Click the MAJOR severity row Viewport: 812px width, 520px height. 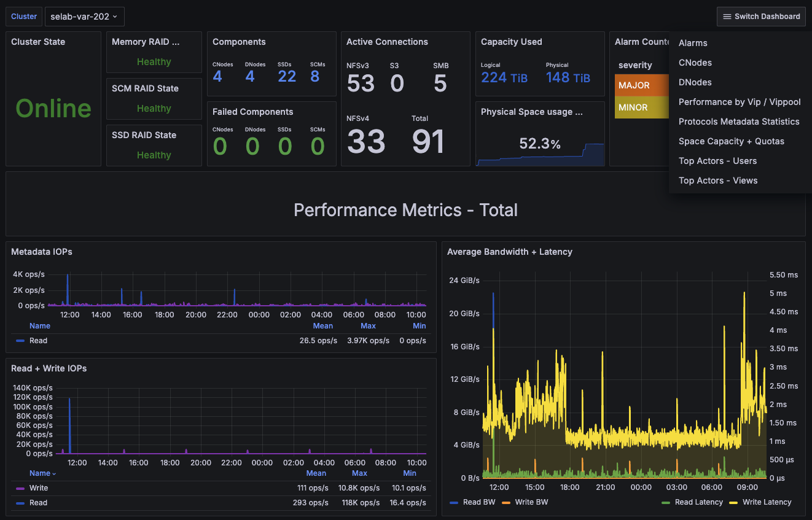point(642,85)
